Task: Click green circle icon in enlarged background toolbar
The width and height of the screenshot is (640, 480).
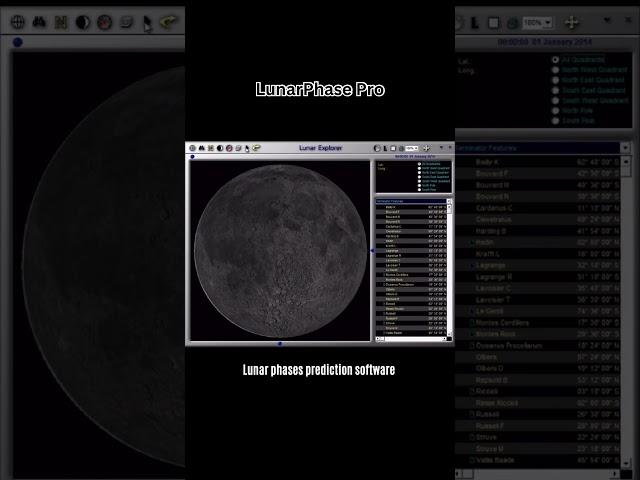Action: pyautogui.click(x=513, y=23)
